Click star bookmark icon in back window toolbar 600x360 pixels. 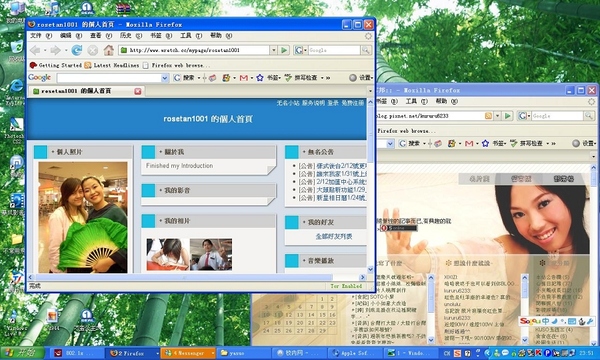click(x=485, y=143)
